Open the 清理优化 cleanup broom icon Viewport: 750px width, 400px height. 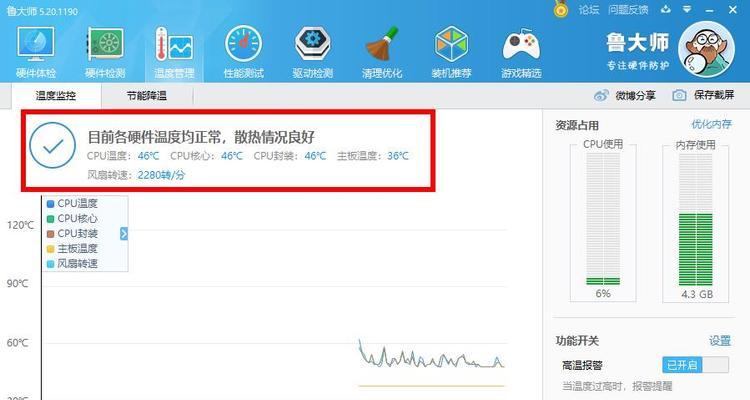(382, 44)
